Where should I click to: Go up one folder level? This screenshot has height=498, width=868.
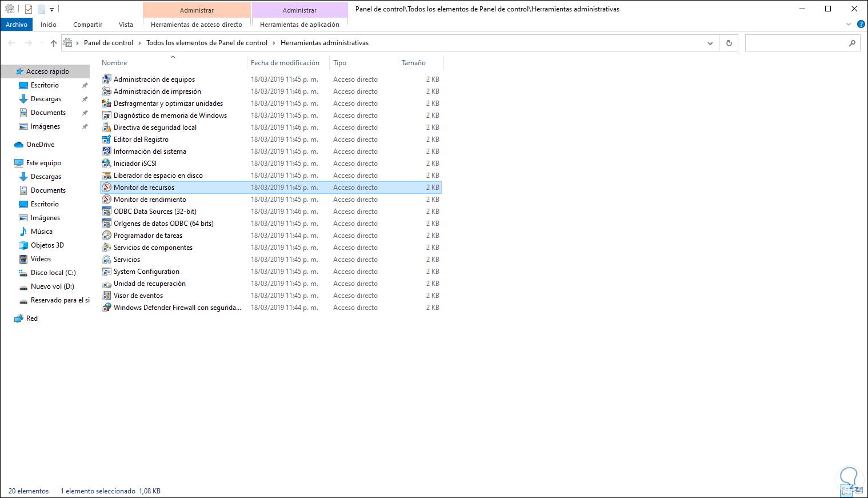tap(54, 43)
